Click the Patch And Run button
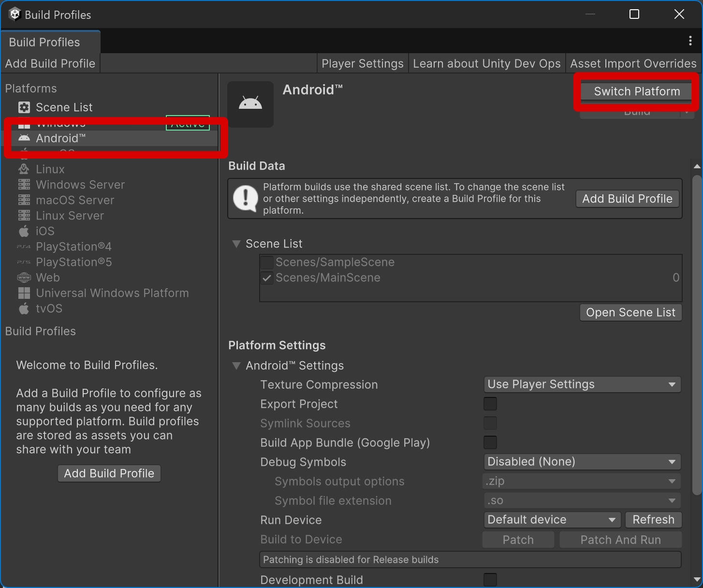 621,540
